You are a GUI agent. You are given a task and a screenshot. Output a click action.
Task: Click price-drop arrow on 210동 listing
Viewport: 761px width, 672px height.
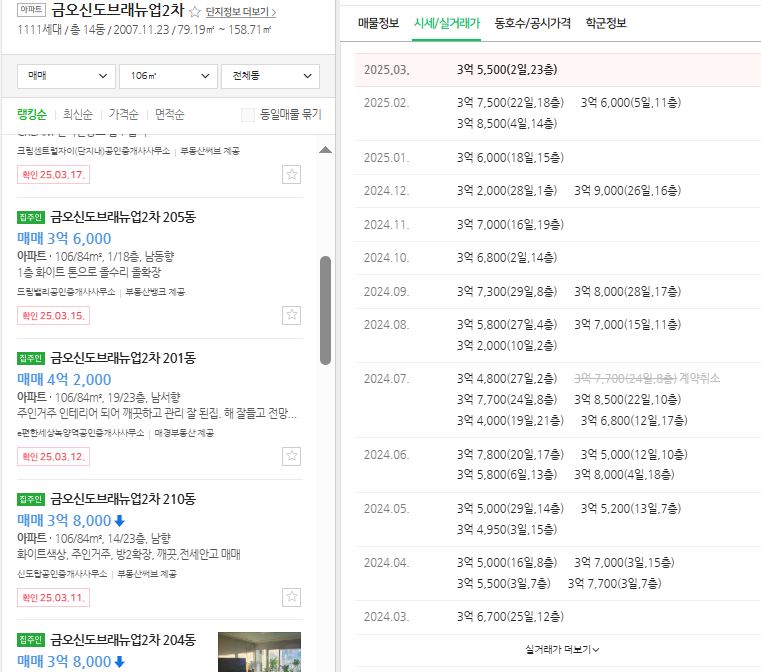(x=119, y=521)
